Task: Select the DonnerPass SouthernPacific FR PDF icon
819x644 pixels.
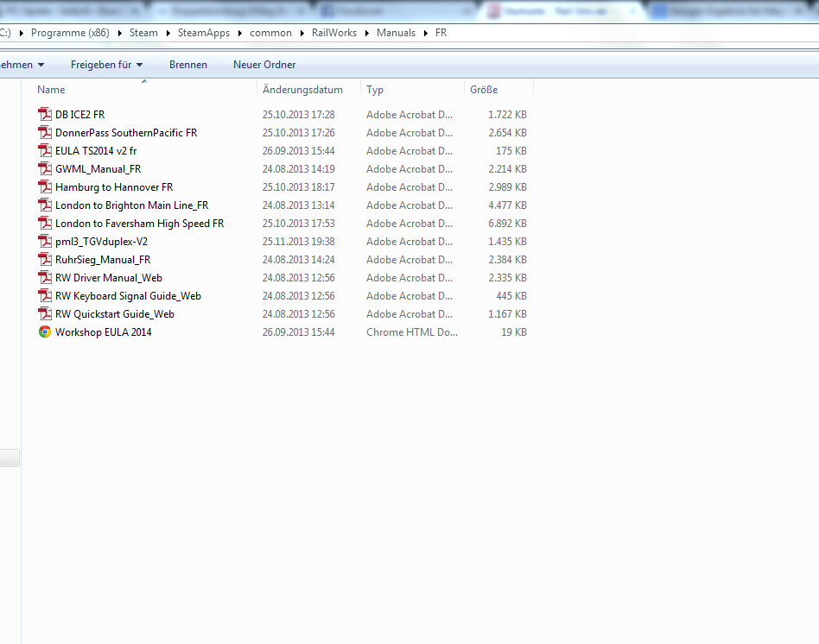Action: pos(45,133)
